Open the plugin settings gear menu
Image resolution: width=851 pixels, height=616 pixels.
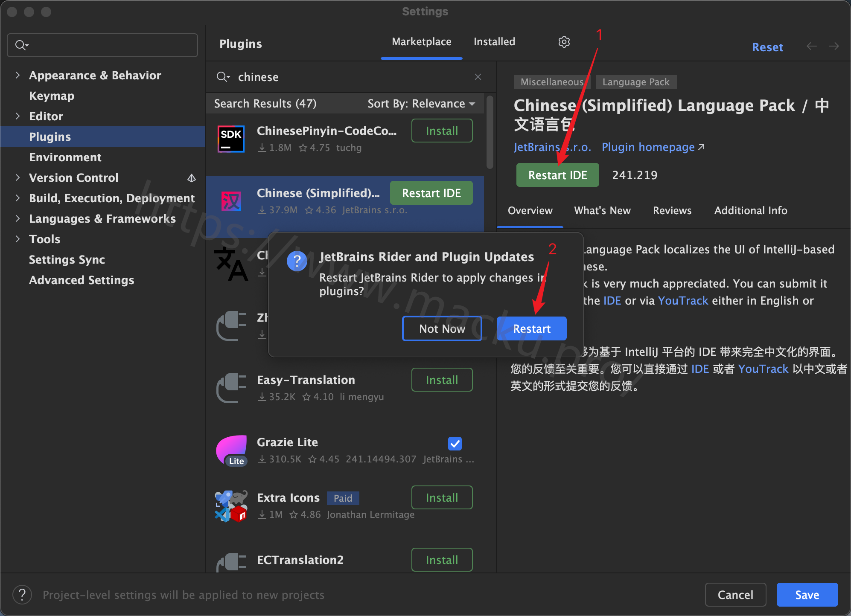click(564, 42)
